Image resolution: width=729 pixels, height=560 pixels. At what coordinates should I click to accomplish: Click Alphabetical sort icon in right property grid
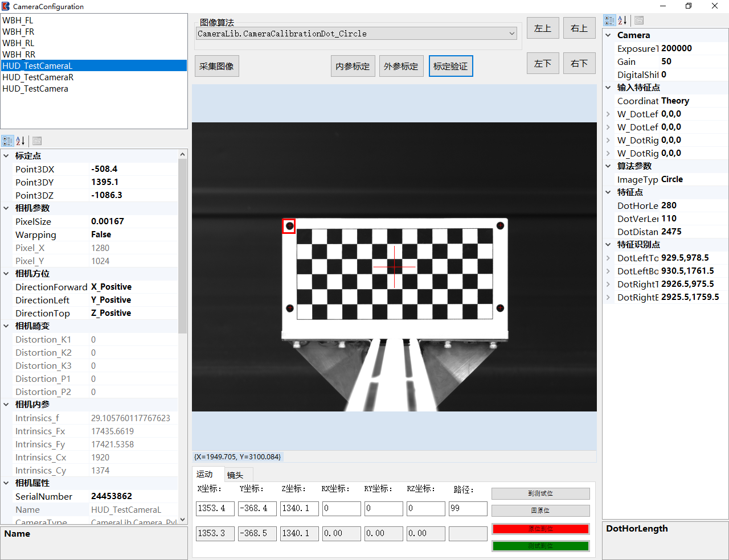coord(622,20)
